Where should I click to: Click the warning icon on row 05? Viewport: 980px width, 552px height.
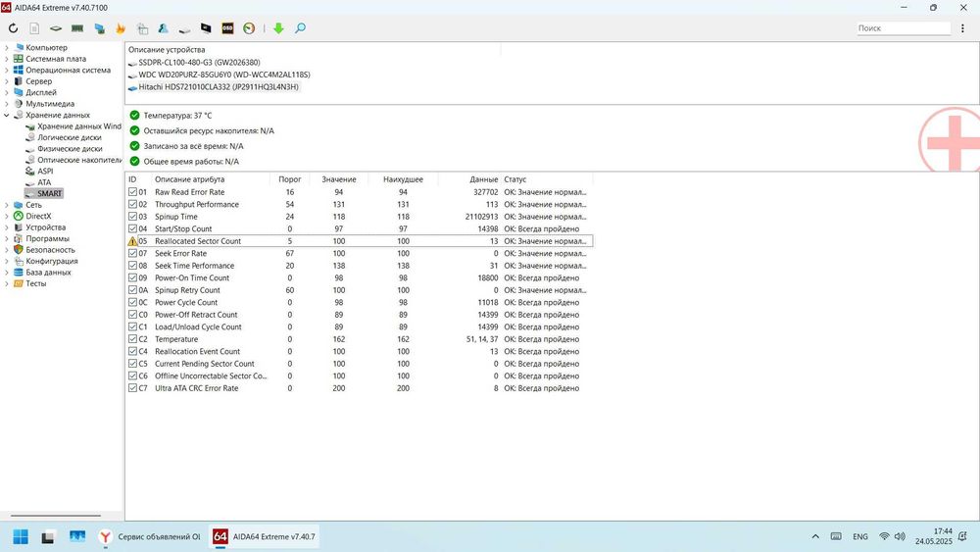pyautogui.click(x=132, y=240)
